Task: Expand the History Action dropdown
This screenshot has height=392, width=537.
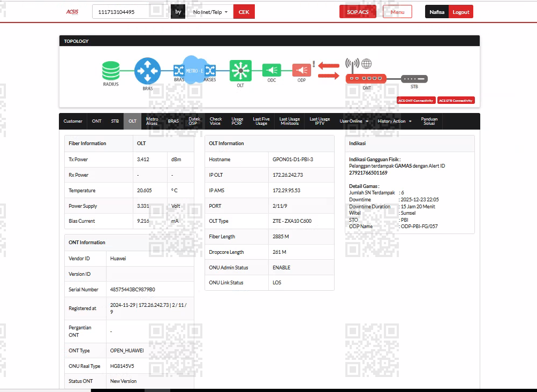Action: coord(395,122)
